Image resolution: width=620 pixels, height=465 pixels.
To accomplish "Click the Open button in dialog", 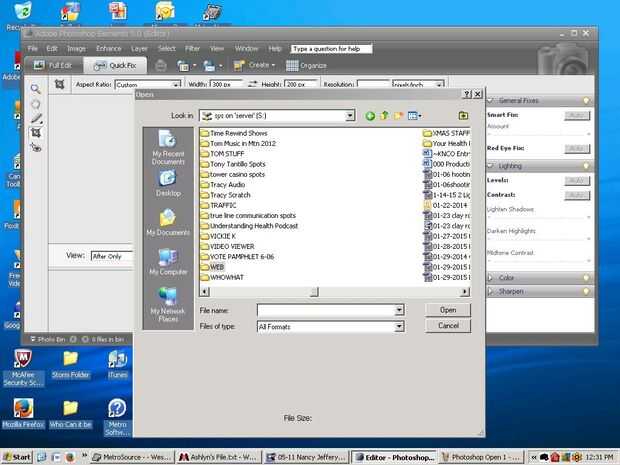I will pyautogui.click(x=448, y=310).
